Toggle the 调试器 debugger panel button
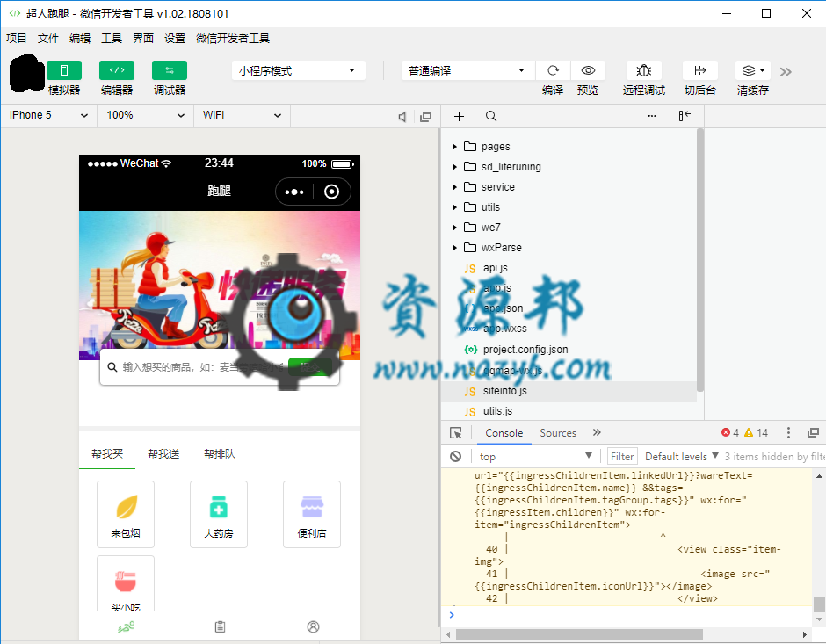This screenshot has height=644, width=826. [169, 70]
